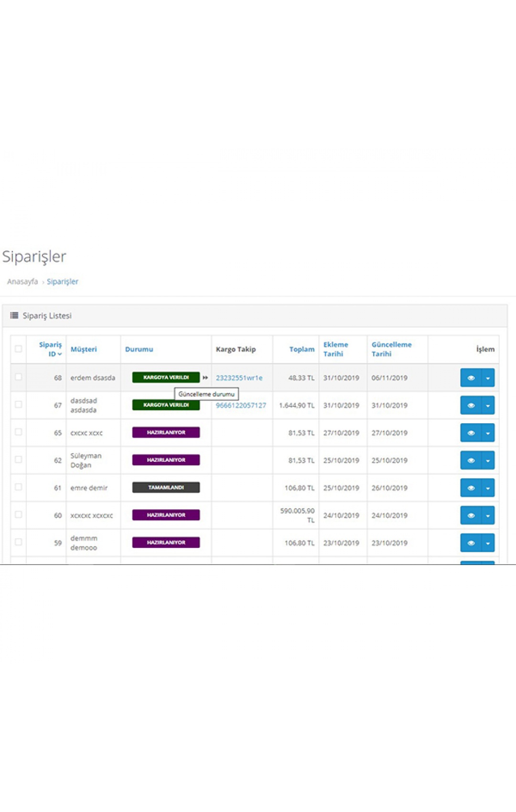
Task: Click eye icon for Süleyman Doğan's order
Action: (x=471, y=460)
